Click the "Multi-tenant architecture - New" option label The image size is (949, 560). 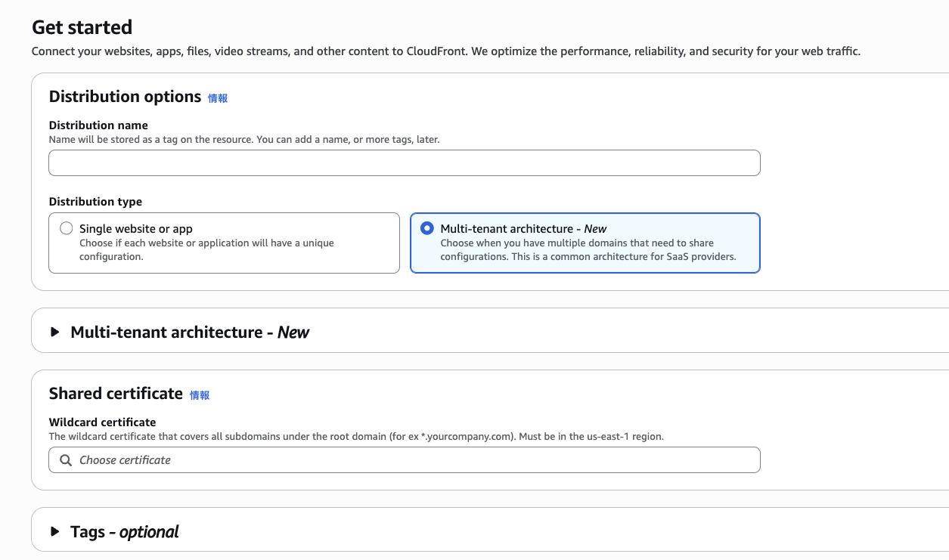pyautogui.click(x=523, y=228)
